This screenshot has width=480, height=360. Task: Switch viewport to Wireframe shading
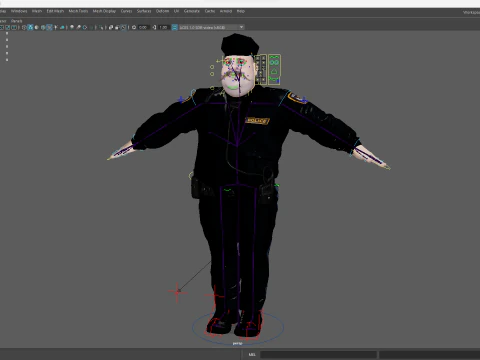(x=24, y=27)
